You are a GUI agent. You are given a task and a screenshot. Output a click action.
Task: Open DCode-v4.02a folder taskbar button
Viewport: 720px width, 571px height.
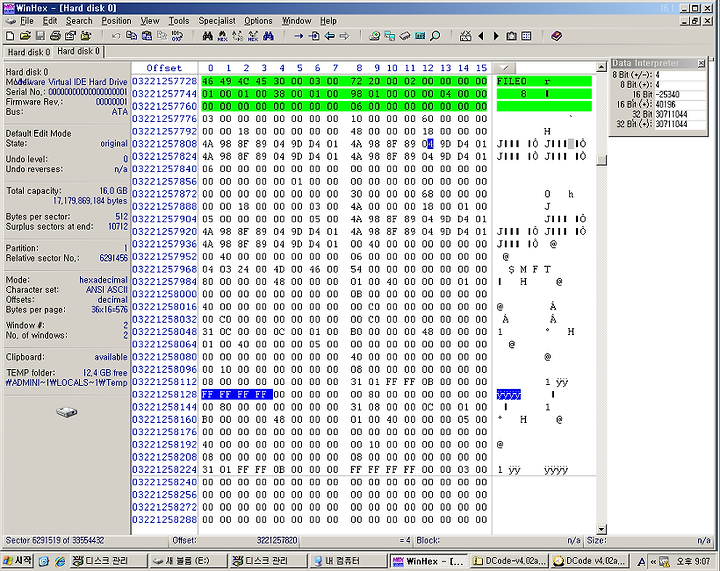click(510, 561)
